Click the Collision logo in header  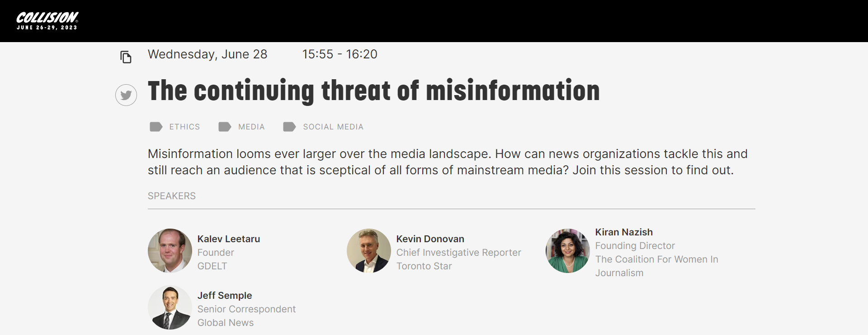[47, 21]
